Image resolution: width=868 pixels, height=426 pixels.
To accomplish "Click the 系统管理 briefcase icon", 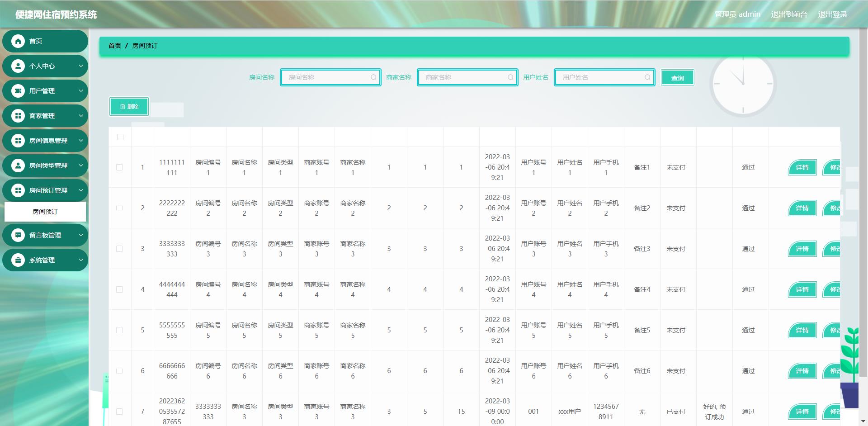I will (x=18, y=260).
